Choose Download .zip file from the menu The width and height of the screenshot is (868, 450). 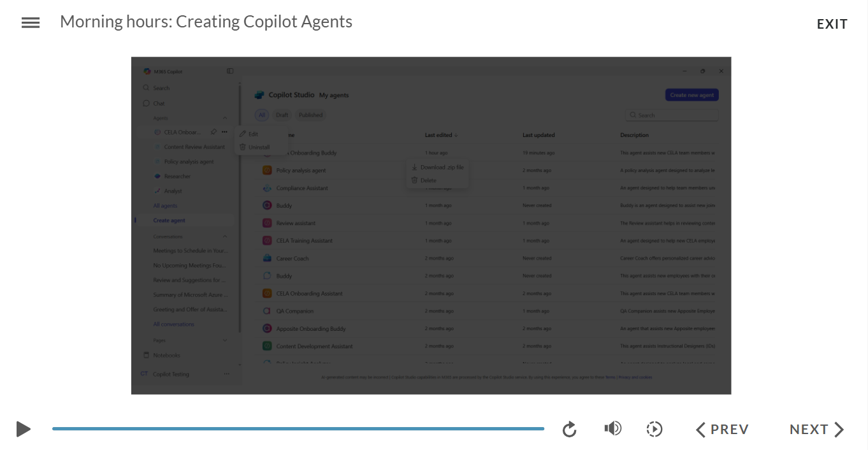coord(437,167)
